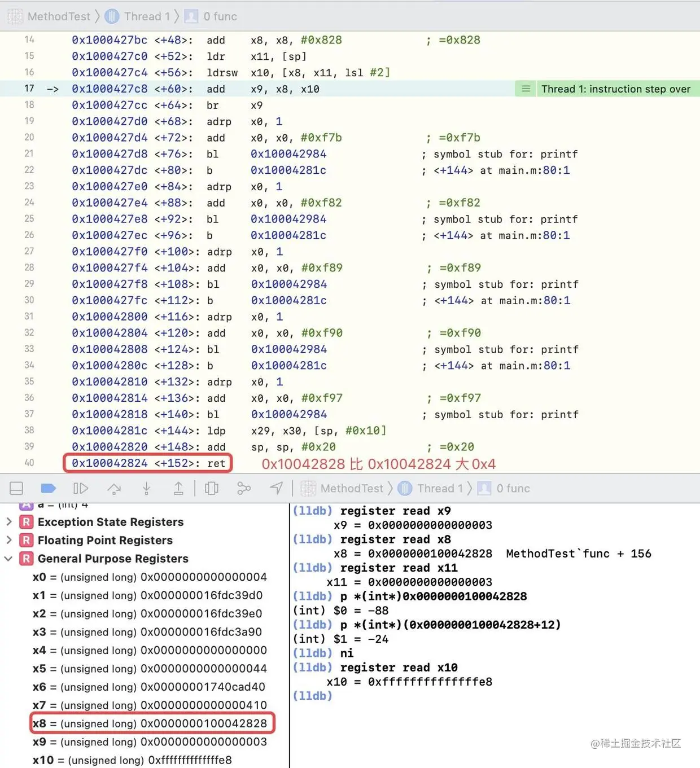This screenshot has width=700, height=768.
Task: Click the Step Into icon in the debug bar
Action: pyautogui.click(x=146, y=488)
